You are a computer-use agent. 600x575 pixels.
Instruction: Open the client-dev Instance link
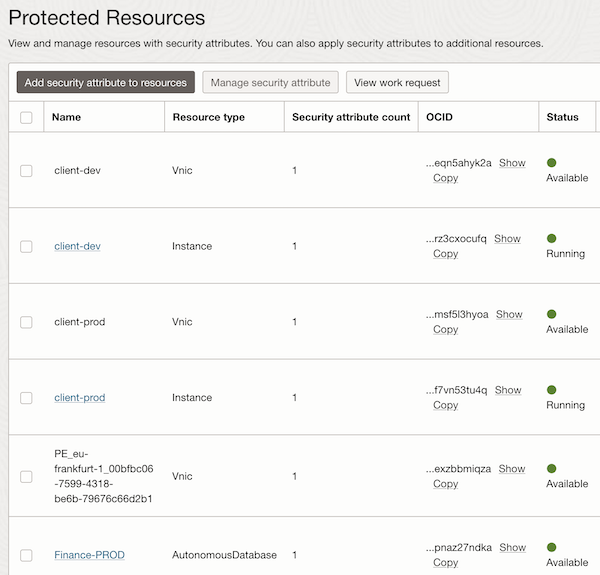[77, 246]
